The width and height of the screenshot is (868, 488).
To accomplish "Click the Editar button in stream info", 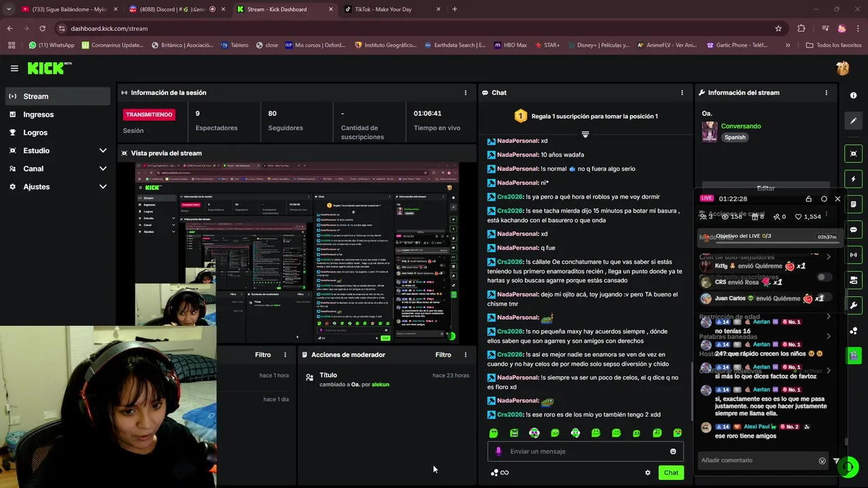I will click(x=766, y=188).
